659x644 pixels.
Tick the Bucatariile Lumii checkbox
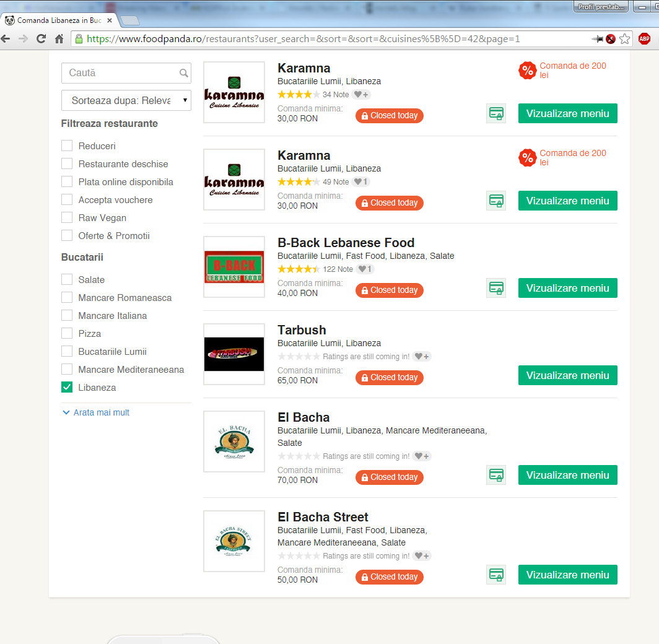coord(67,352)
